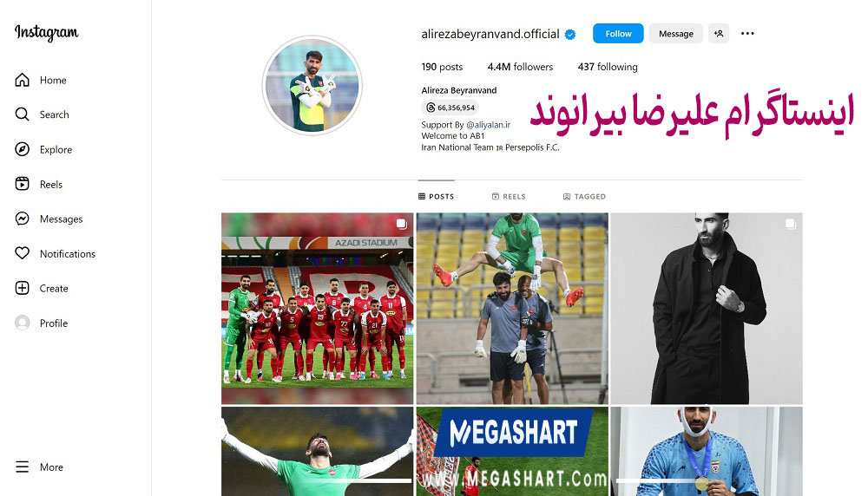View the 4.4M followers list

(520, 67)
